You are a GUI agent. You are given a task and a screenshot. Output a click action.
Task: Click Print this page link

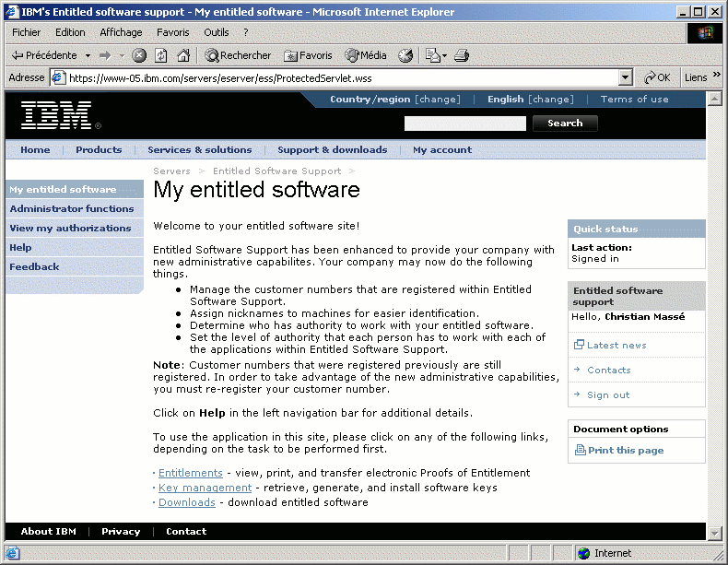click(626, 450)
